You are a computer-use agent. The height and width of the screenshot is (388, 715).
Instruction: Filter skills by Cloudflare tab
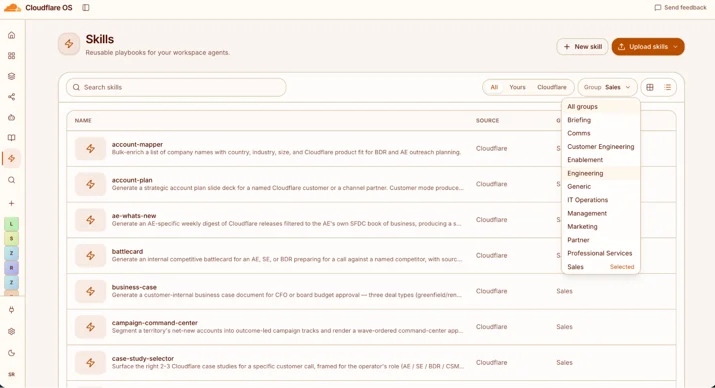click(x=552, y=87)
